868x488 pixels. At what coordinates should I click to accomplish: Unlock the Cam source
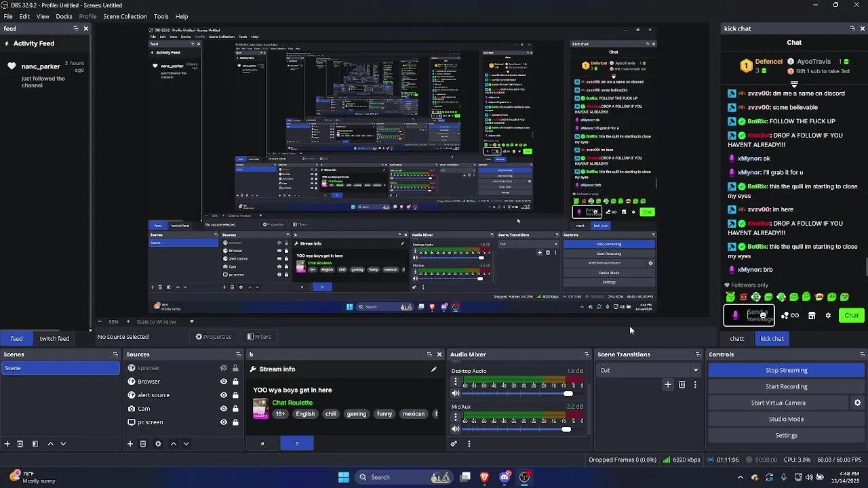235,409
